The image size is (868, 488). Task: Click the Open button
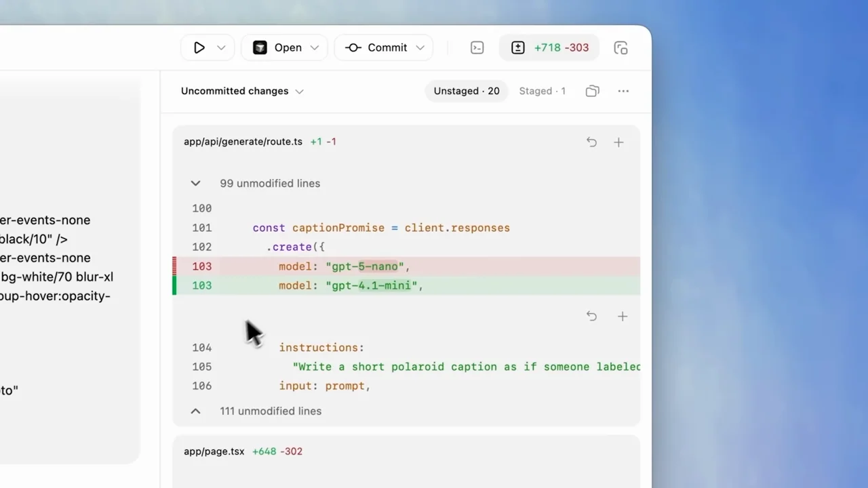tap(279, 47)
